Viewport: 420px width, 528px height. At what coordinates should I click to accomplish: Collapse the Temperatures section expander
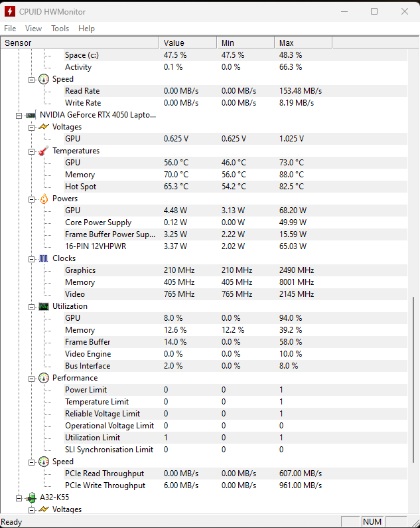[x=31, y=151]
